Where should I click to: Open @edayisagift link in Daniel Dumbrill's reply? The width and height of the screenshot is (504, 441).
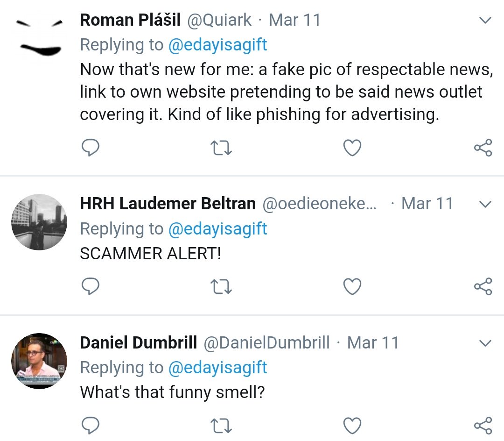(217, 368)
